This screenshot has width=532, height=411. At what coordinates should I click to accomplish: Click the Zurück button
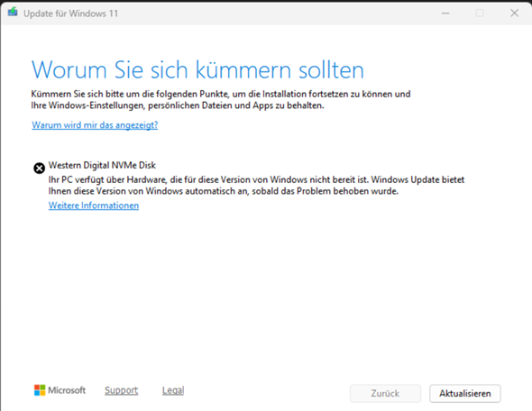click(385, 393)
